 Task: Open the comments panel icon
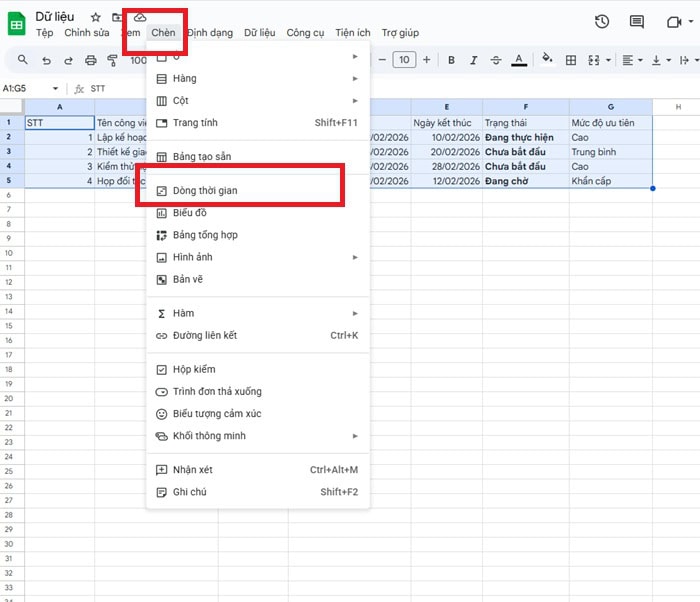636,22
